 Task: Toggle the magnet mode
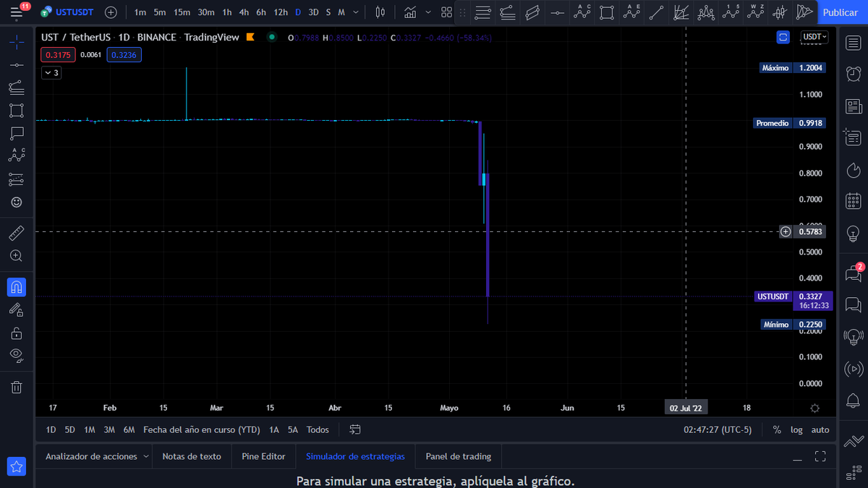coord(16,287)
